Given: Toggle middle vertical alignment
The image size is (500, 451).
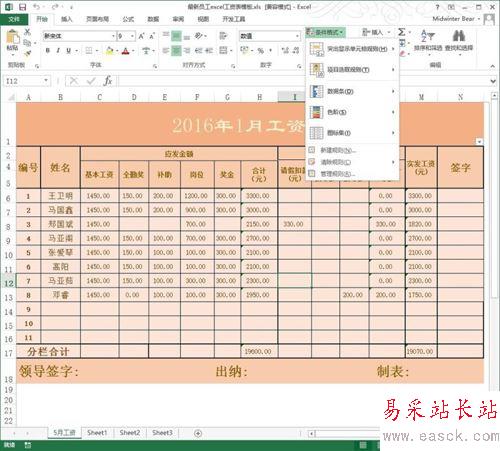Looking at the screenshot, I should pyautogui.click(x=176, y=36).
